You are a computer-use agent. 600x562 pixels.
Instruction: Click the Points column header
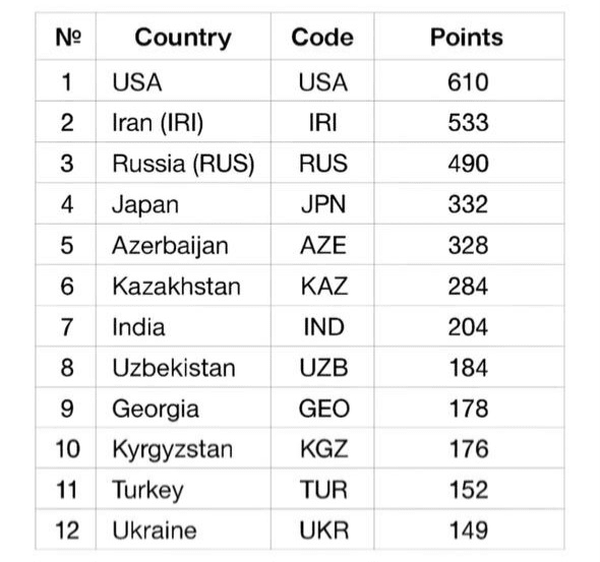[466, 38]
